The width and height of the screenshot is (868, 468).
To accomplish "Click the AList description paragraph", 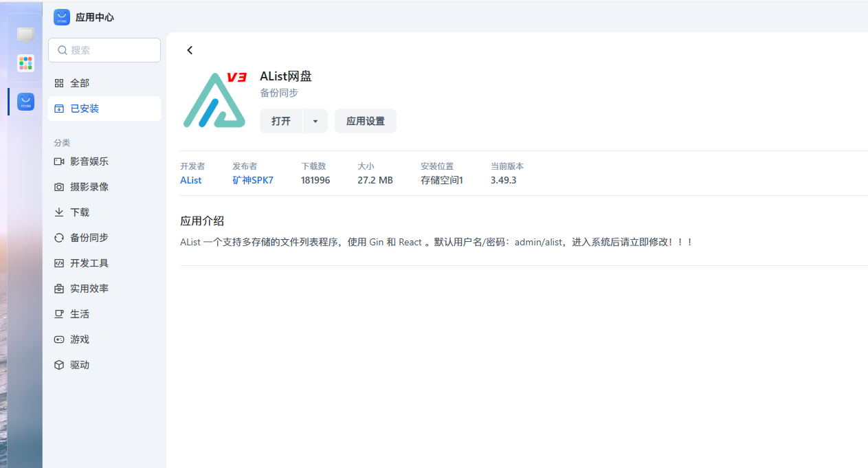I will [436, 242].
